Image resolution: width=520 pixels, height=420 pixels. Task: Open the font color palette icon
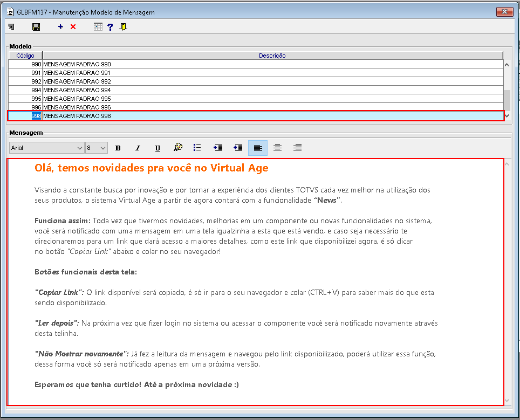click(x=178, y=147)
